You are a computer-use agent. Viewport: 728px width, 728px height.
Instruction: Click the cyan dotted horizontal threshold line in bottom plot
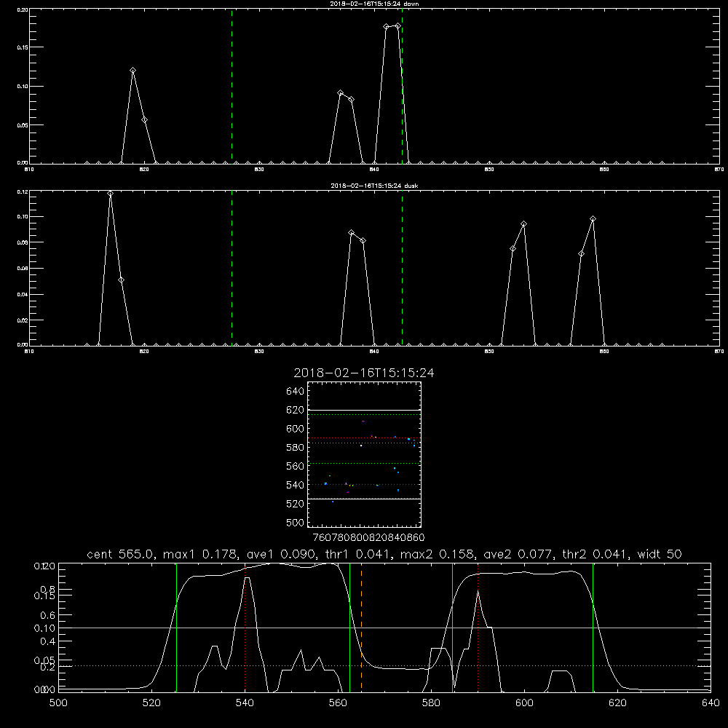[384, 666]
